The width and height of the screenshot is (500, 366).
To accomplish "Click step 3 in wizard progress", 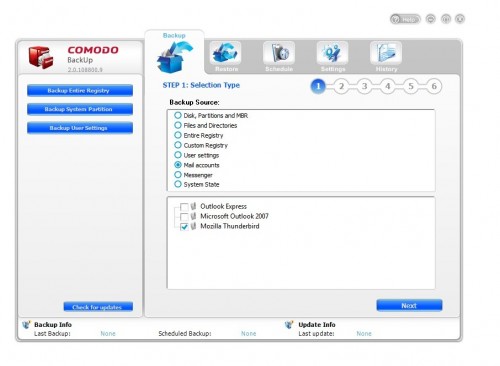I will 365,86.
